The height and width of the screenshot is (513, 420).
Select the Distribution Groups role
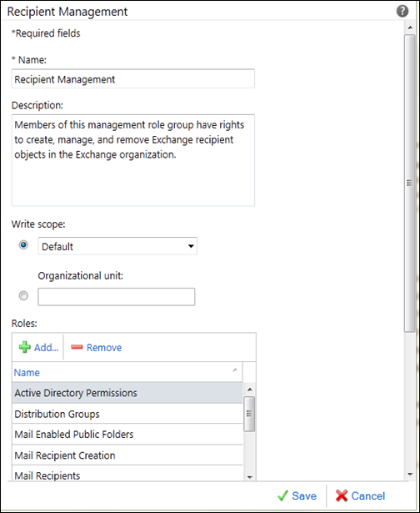127,414
